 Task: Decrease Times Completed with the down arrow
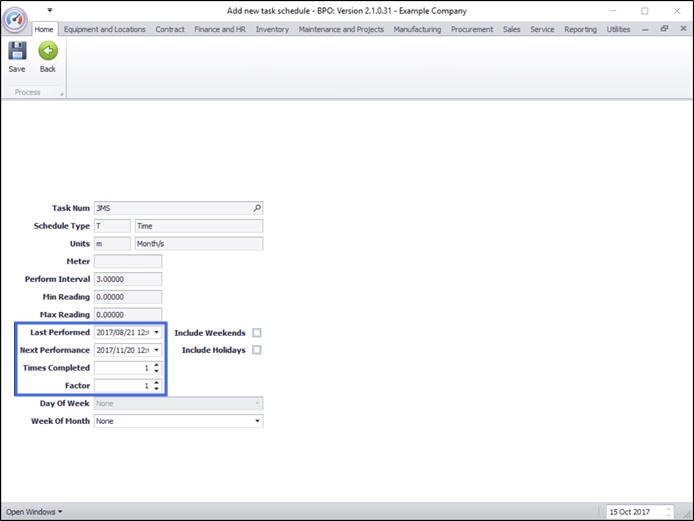coord(156,370)
